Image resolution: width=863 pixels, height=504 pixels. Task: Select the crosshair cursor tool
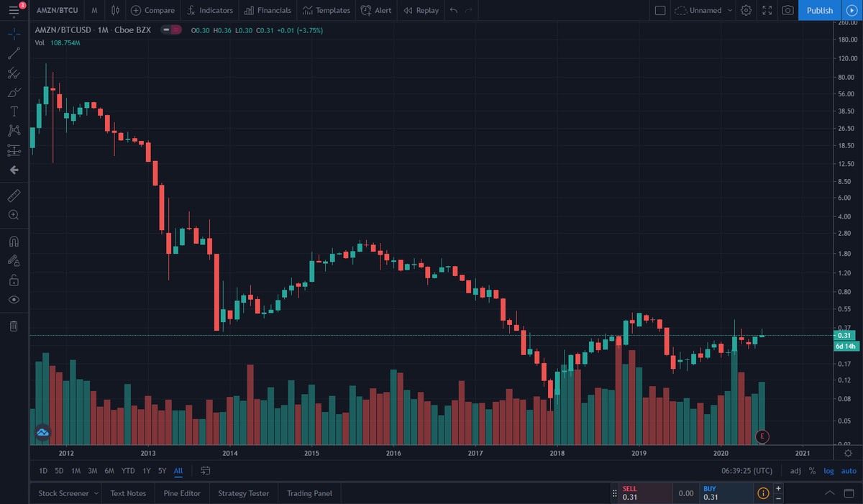point(14,34)
